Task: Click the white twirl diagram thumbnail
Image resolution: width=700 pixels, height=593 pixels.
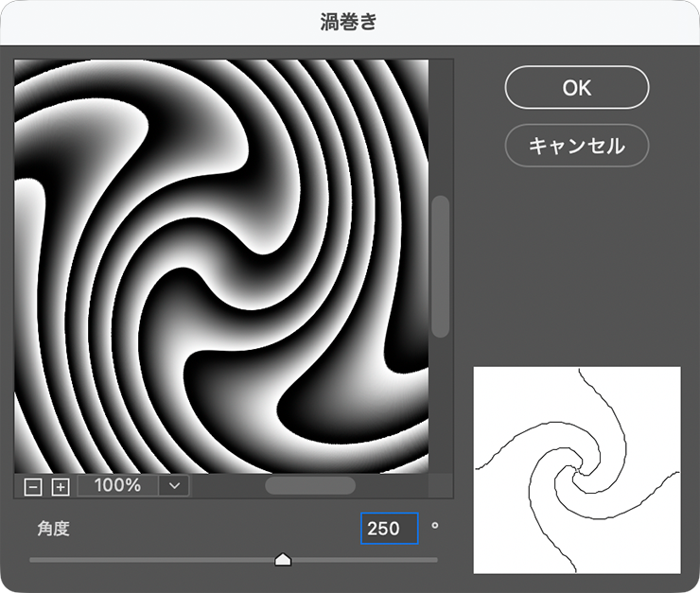Action: (x=576, y=470)
